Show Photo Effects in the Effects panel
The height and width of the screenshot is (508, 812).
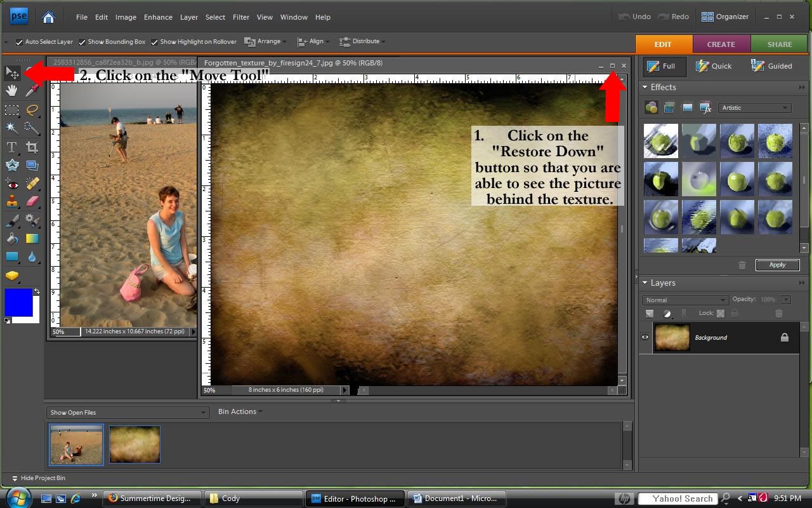[x=687, y=107]
